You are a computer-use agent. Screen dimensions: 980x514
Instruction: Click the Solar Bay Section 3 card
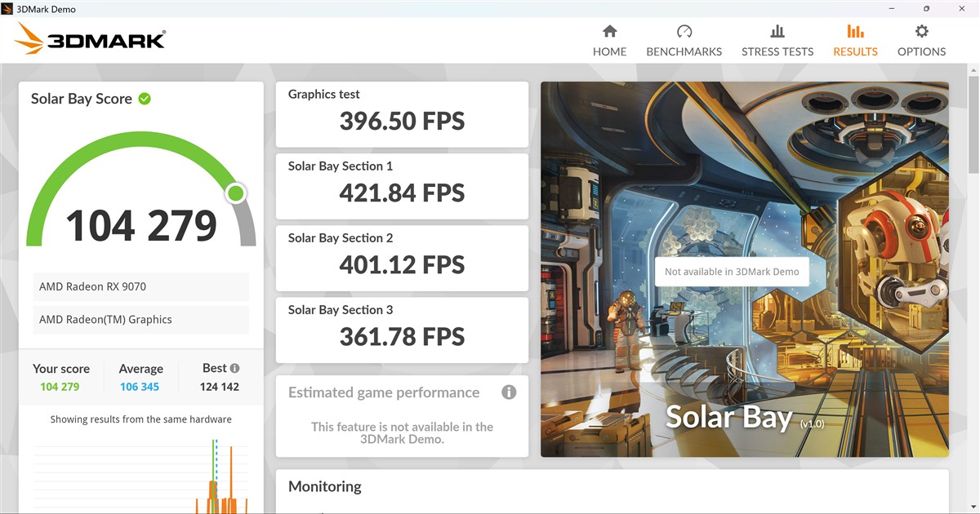[x=402, y=329]
